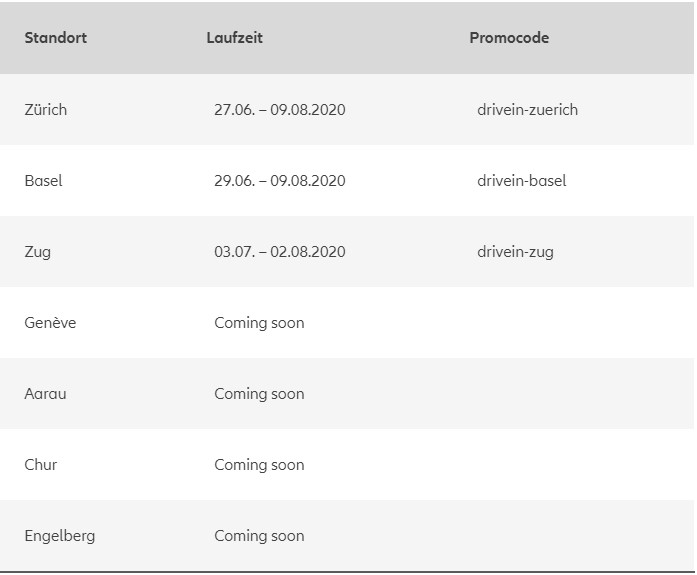Click Coming soon in the Genève row

click(259, 323)
